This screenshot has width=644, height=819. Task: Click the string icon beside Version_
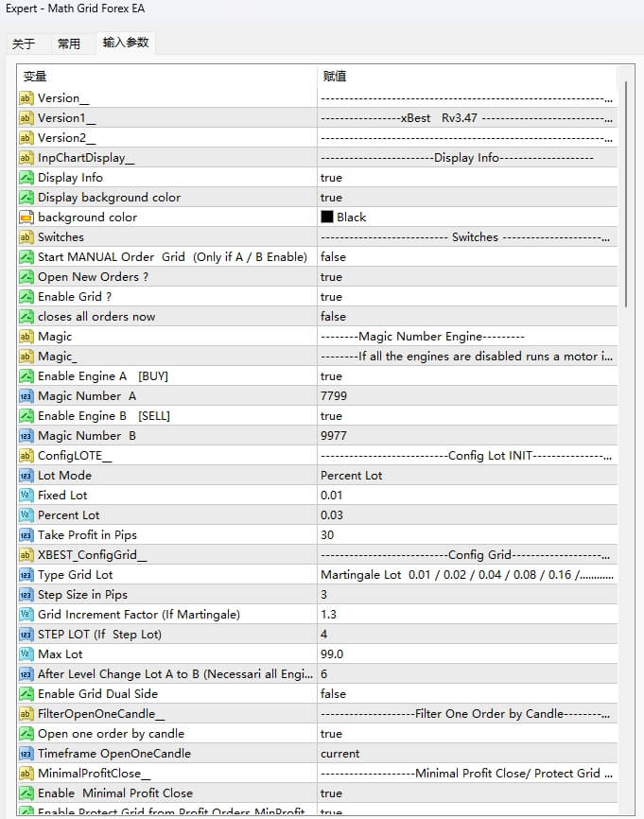[x=26, y=98]
